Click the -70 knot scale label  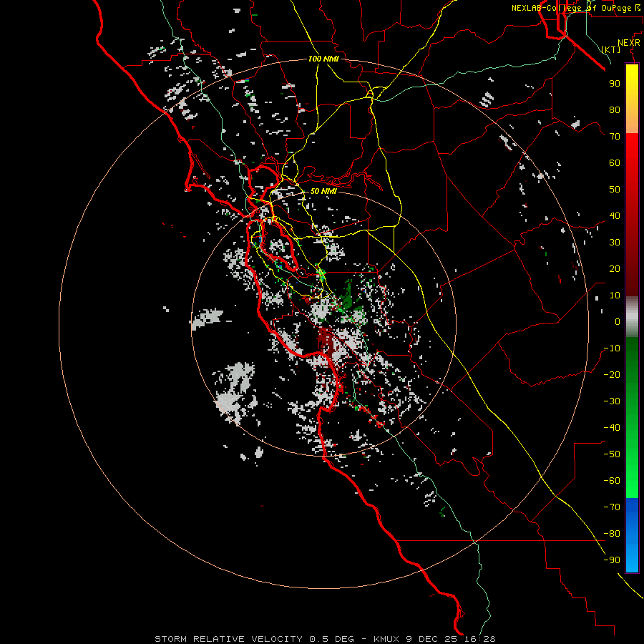click(612, 507)
